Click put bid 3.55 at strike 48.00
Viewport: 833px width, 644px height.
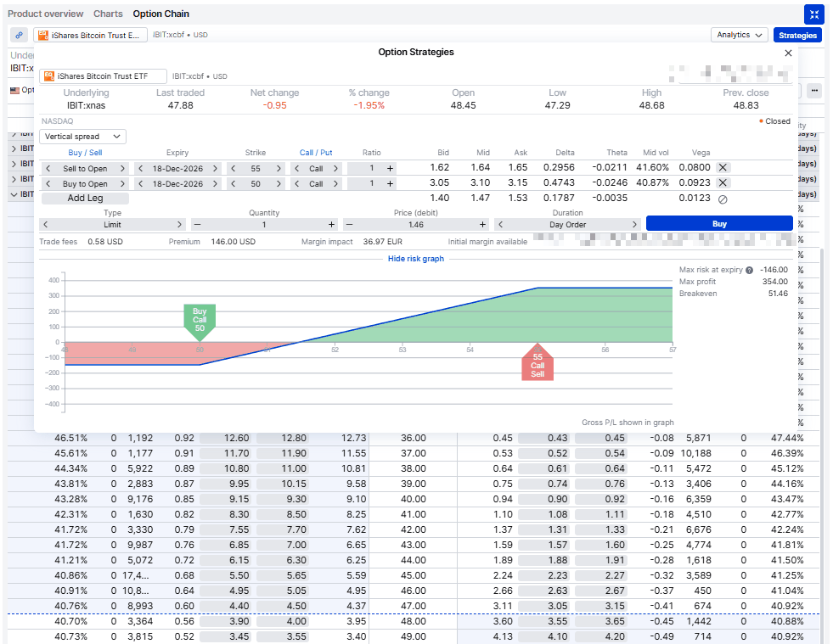click(544, 621)
